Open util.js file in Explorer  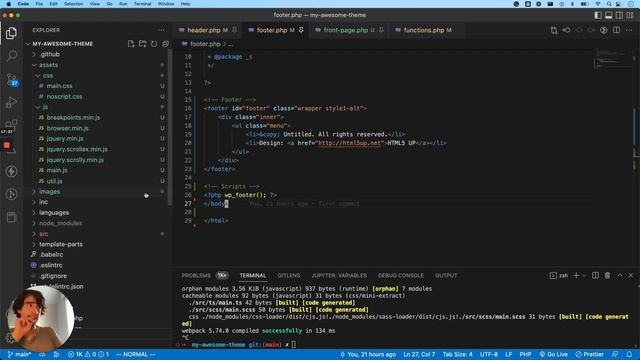[54, 181]
